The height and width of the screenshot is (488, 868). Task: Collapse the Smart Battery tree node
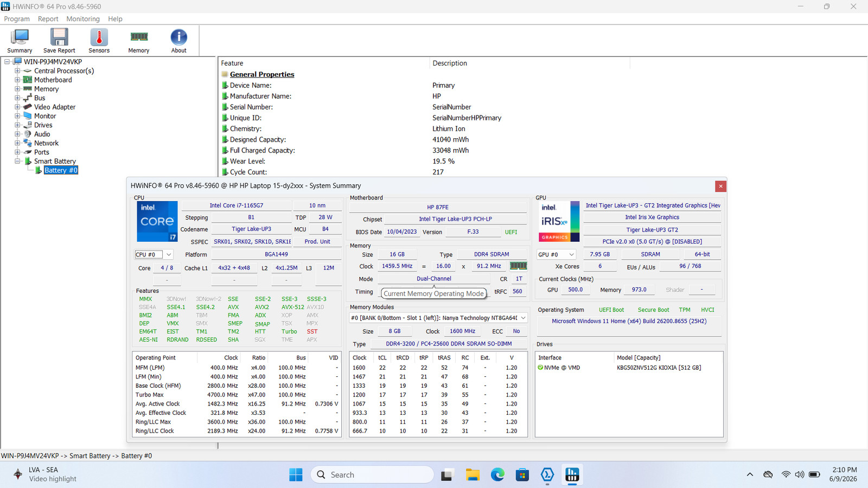pos(17,161)
